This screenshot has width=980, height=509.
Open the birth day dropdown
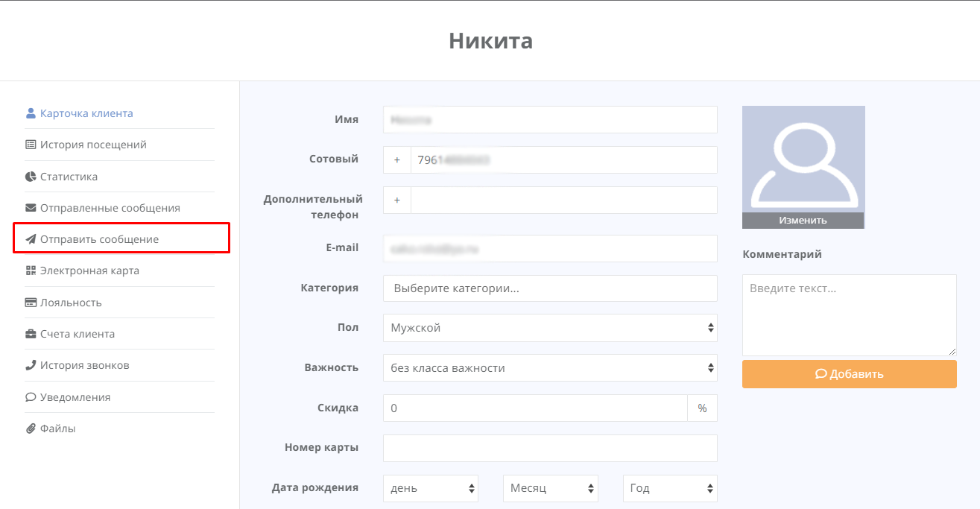[x=431, y=489]
